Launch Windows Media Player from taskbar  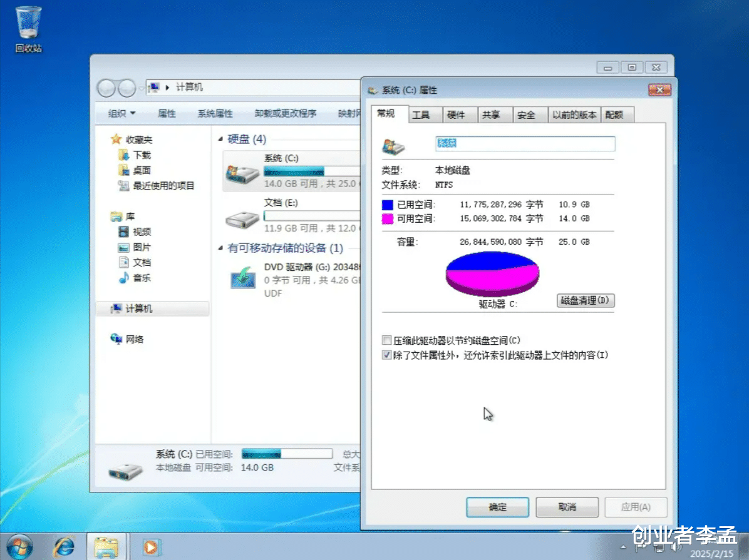pyautogui.click(x=151, y=547)
